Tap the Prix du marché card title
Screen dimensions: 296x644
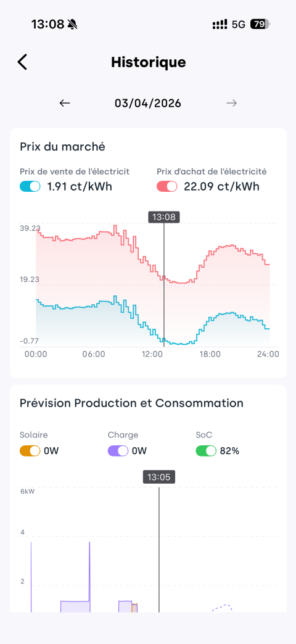(62, 147)
